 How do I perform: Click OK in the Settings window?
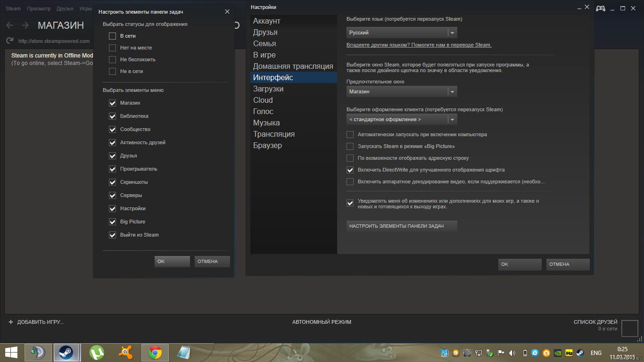[520, 264]
